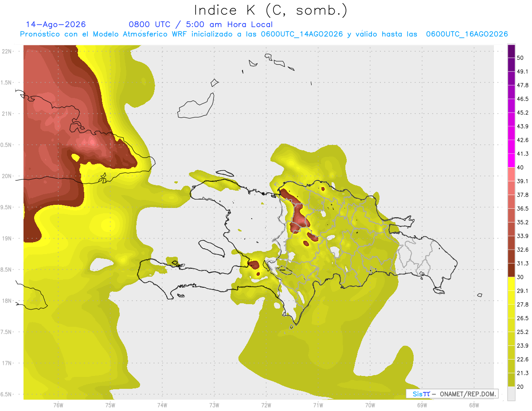Click the '21N' latitude label

pyautogui.click(x=8, y=114)
